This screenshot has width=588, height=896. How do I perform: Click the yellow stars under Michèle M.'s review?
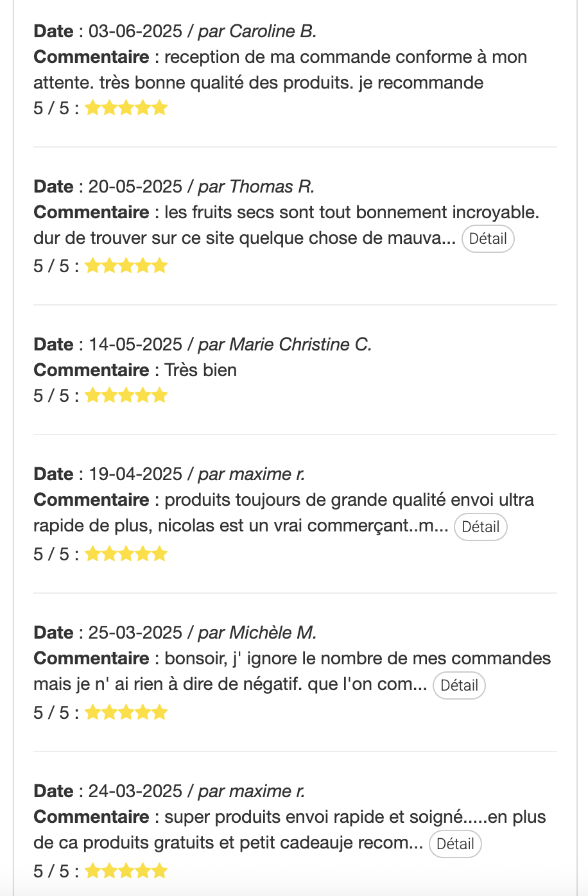(x=126, y=712)
